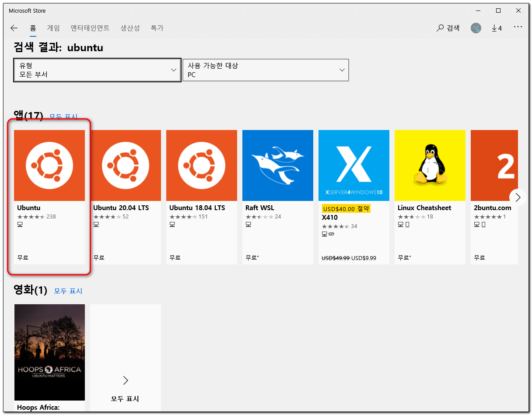Click Linux Cheatsheet rating of 18

415,217
